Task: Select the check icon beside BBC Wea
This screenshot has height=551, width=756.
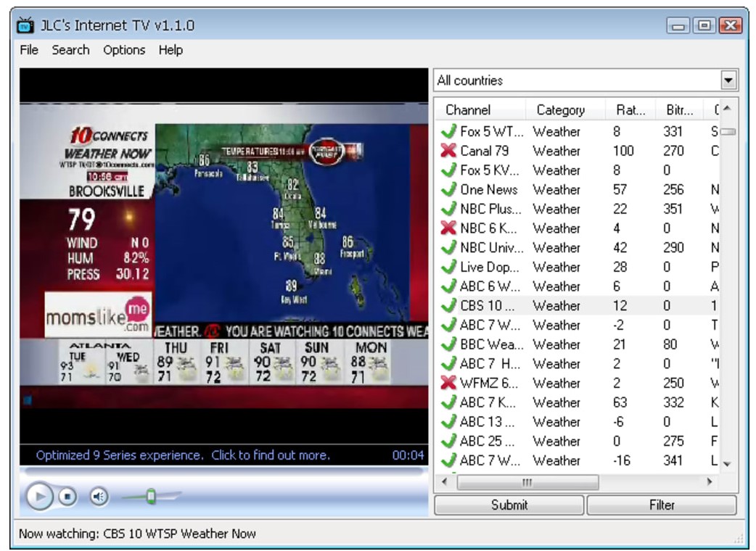Action: (x=448, y=344)
